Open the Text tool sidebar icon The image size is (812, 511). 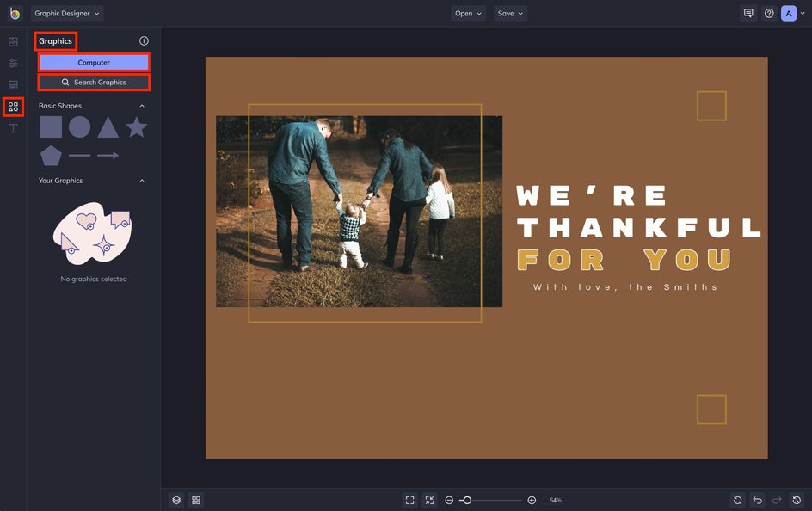pyautogui.click(x=14, y=128)
